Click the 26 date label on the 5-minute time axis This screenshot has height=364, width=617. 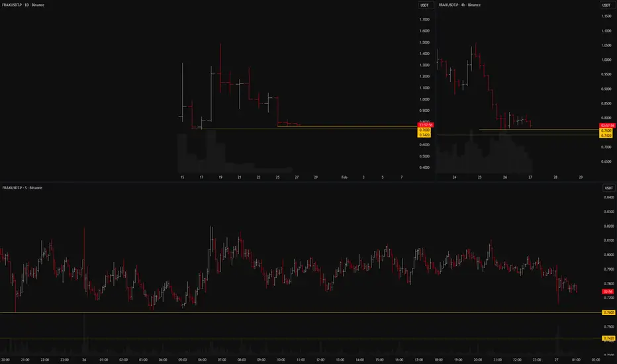click(84, 359)
